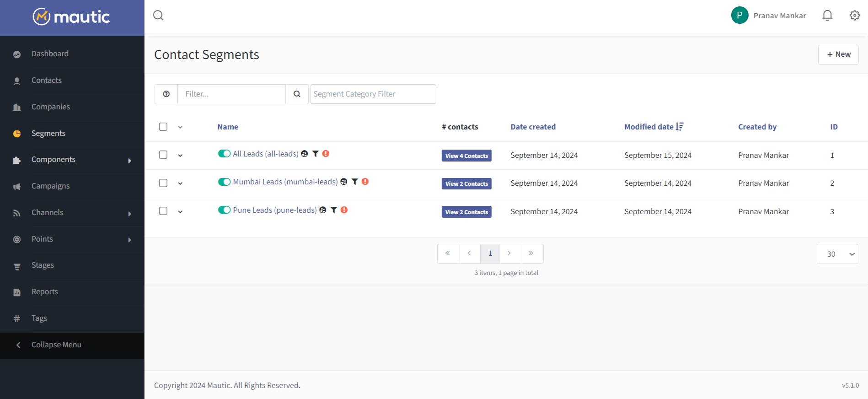Tick the select-all checkbox in table header
This screenshot has height=399, width=868.
point(163,127)
